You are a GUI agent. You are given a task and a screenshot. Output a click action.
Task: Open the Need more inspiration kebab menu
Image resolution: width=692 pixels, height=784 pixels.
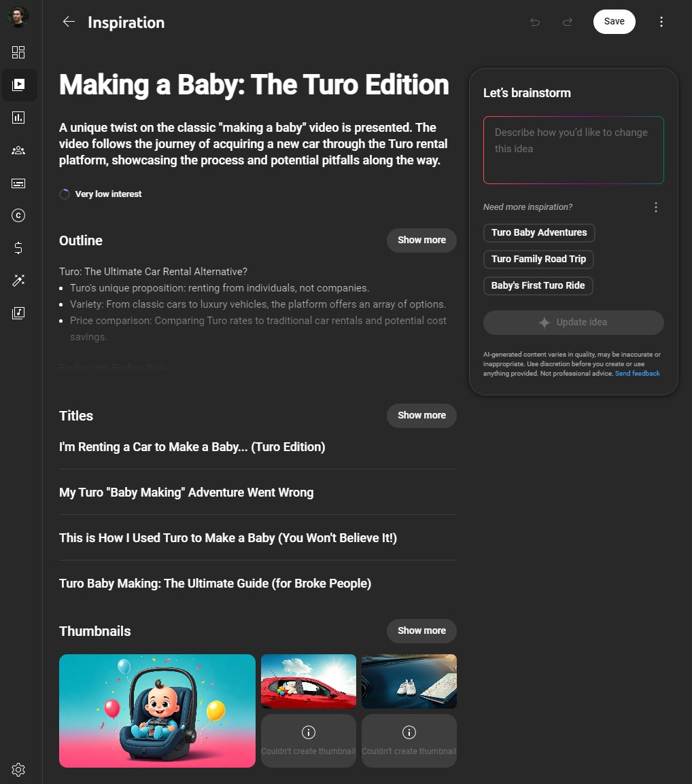point(656,207)
